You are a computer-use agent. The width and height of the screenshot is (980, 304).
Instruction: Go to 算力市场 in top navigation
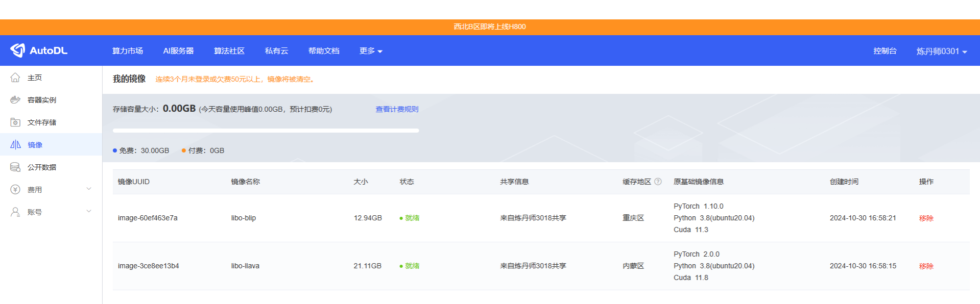tap(128, 51)
